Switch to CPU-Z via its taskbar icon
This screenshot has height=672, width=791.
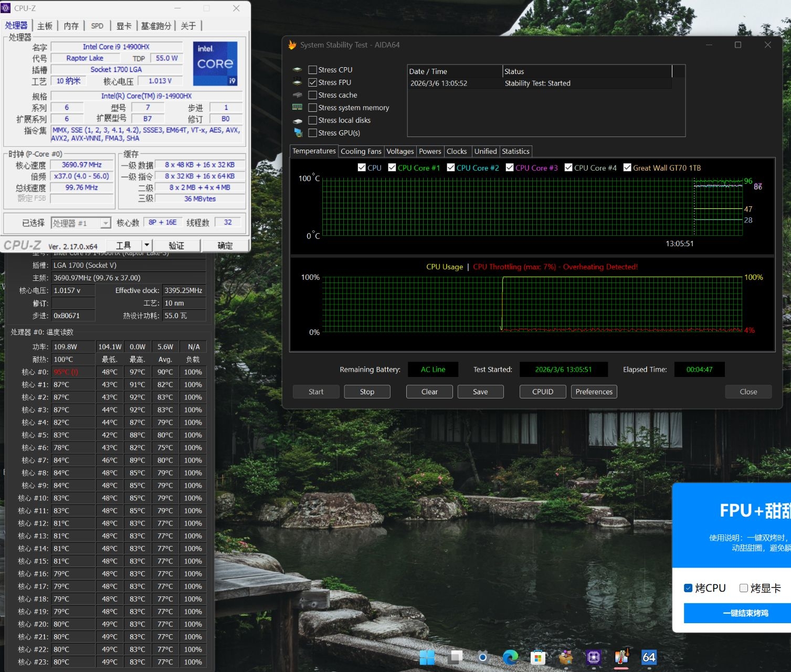click(594, 657)
